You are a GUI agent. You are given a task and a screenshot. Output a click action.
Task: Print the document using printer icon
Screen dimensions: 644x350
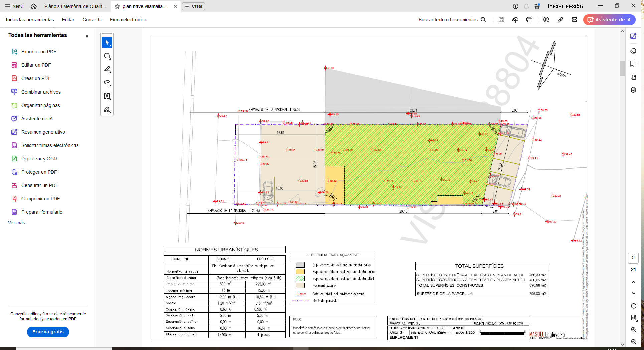click(529, 20)
